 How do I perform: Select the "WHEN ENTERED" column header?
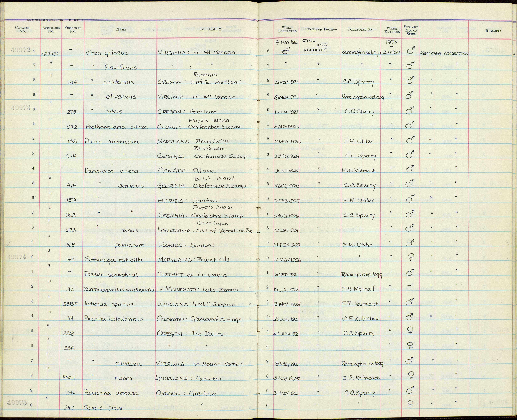392,30
